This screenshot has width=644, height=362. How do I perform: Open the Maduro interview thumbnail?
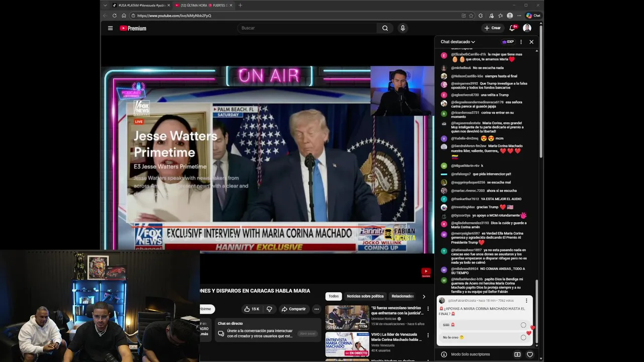[347, 317]
